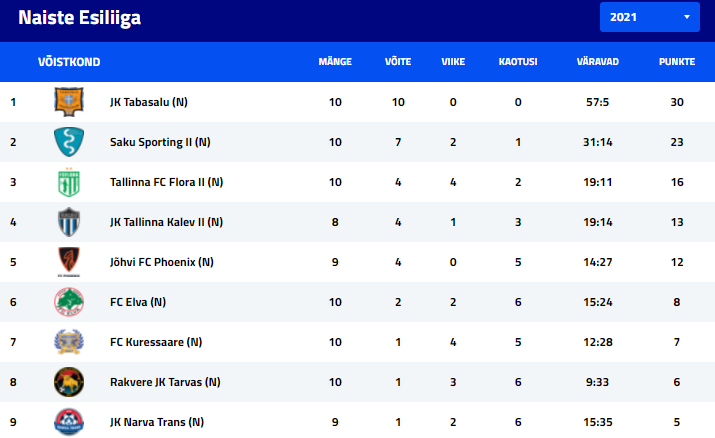
Task: Click the FC Elva round tree logo
Action: tap(69, 302)
